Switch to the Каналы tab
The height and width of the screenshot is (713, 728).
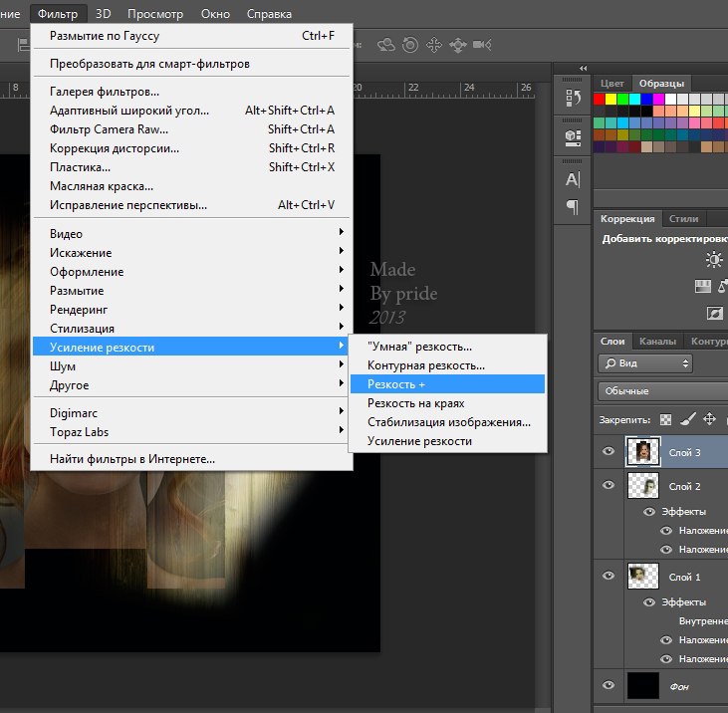657,340
